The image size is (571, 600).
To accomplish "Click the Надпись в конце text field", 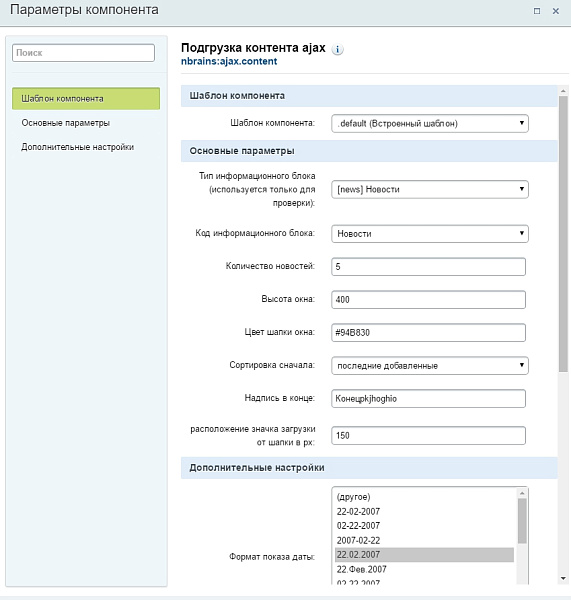I will coord(428,398).
